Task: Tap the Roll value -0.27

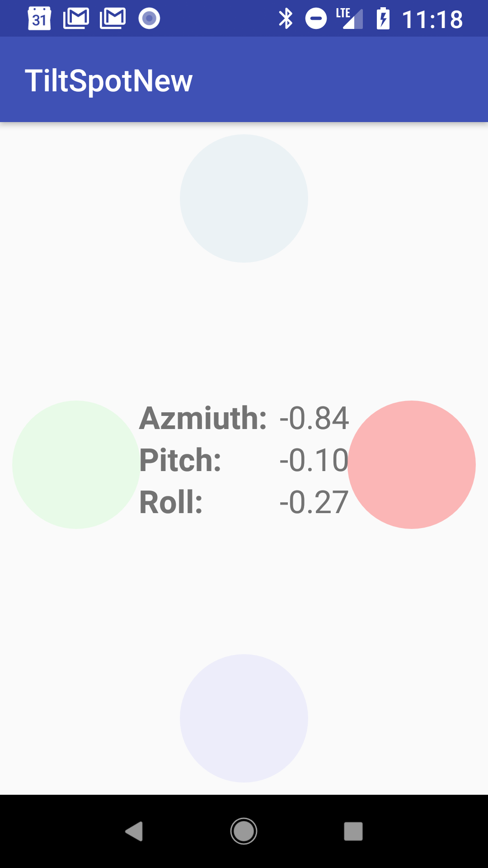Action: click(314, 502)
